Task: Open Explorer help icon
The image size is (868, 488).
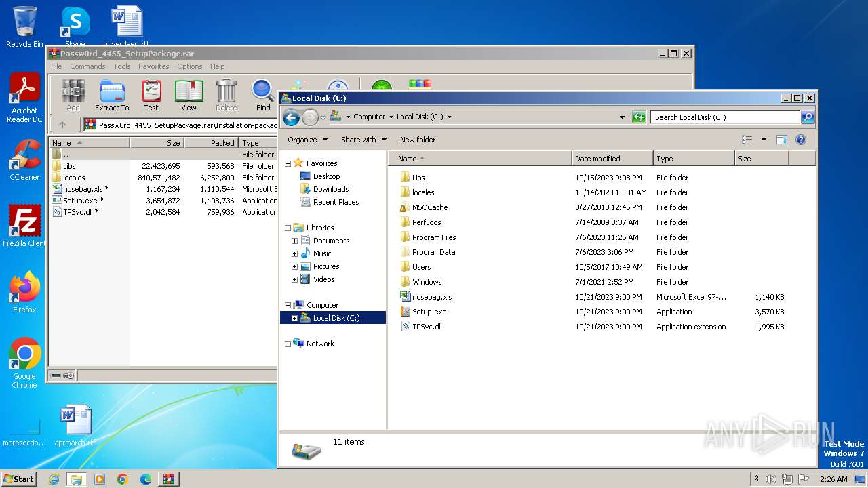Action: 800,140
